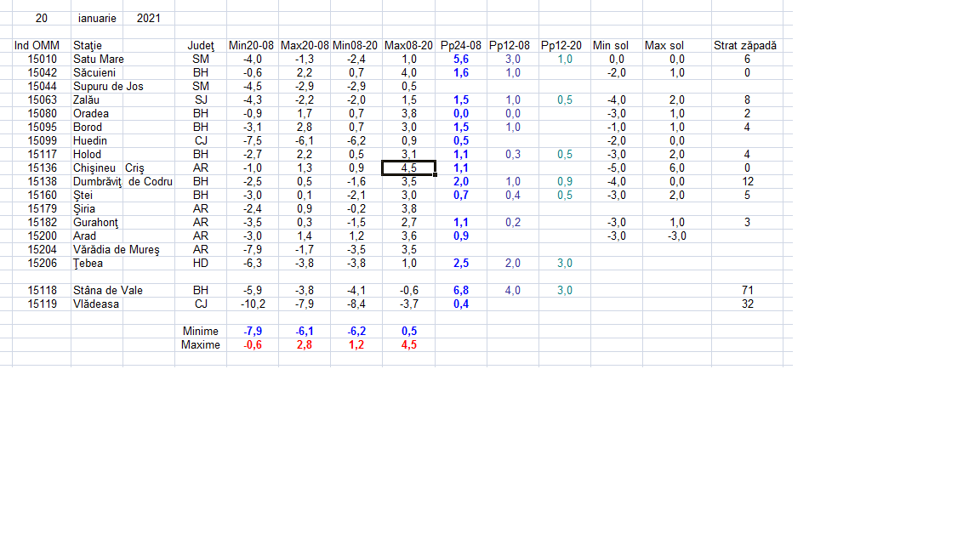Select the 'SJ' county cell for Zalău
Screen dimensions: 980x551
click(201, 100)
